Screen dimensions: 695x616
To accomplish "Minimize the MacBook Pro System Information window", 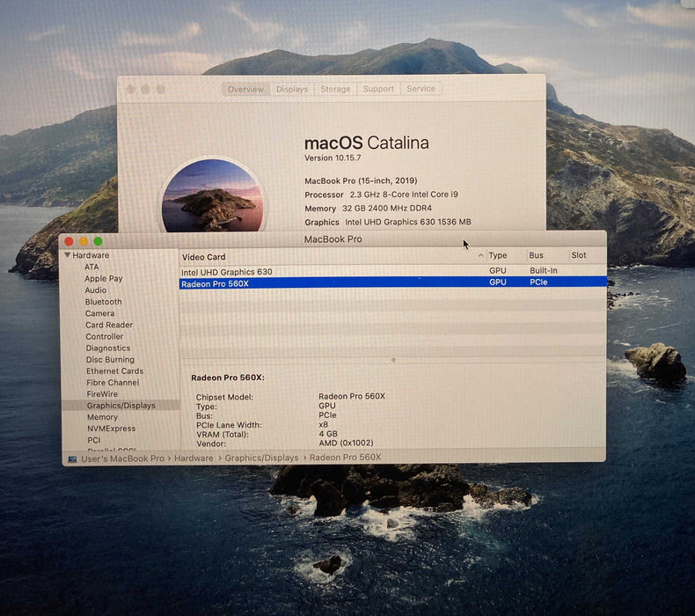I will click(x=84, y=241).
